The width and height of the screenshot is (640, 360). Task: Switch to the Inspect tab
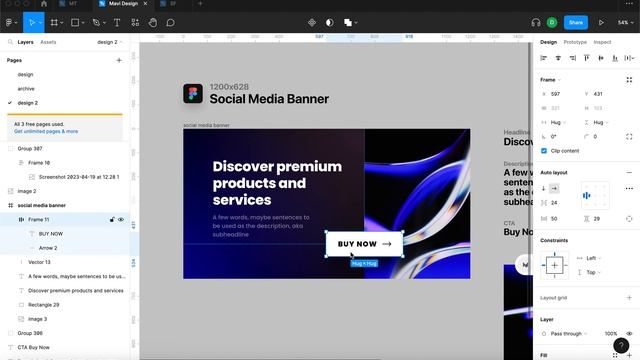point(602,42)
